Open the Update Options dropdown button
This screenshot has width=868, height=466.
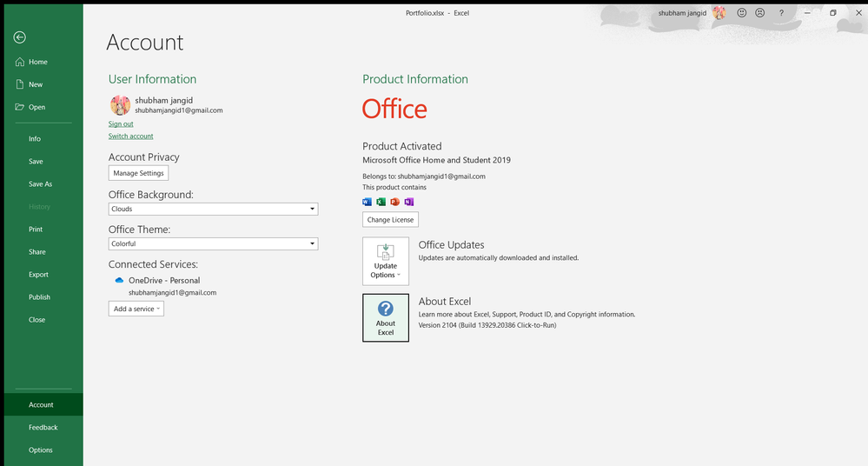(386, 261)
